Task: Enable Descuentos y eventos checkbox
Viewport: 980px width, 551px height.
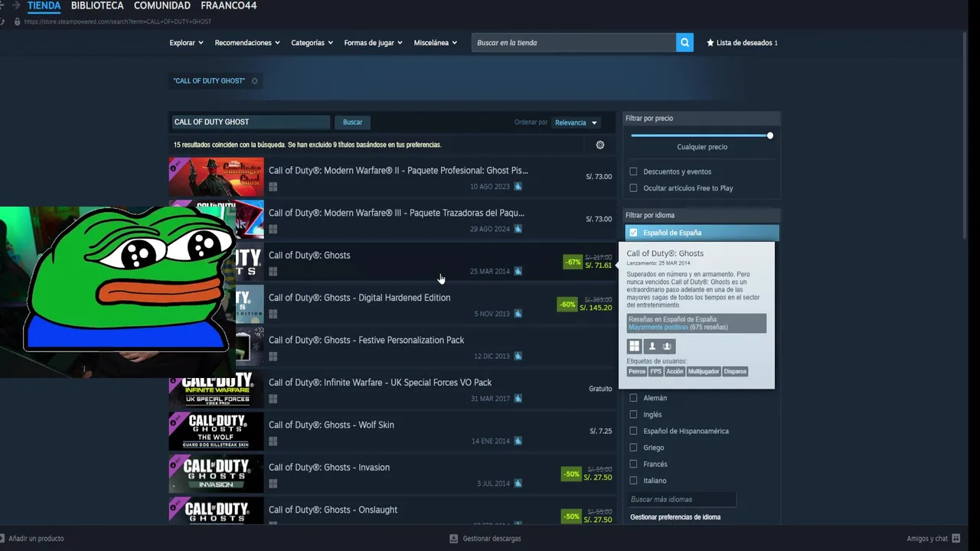Action: coord(633,171)
